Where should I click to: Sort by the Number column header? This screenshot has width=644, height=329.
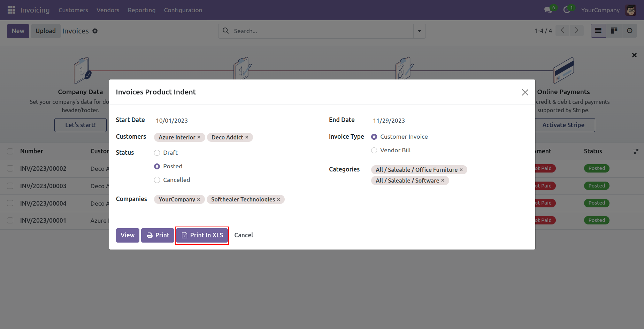pos(32,151)
